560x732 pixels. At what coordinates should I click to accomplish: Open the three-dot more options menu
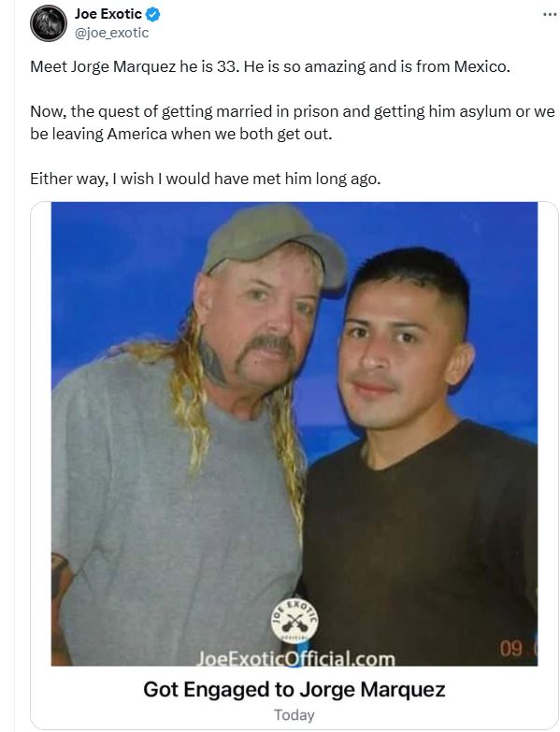(x=551, y=14)
